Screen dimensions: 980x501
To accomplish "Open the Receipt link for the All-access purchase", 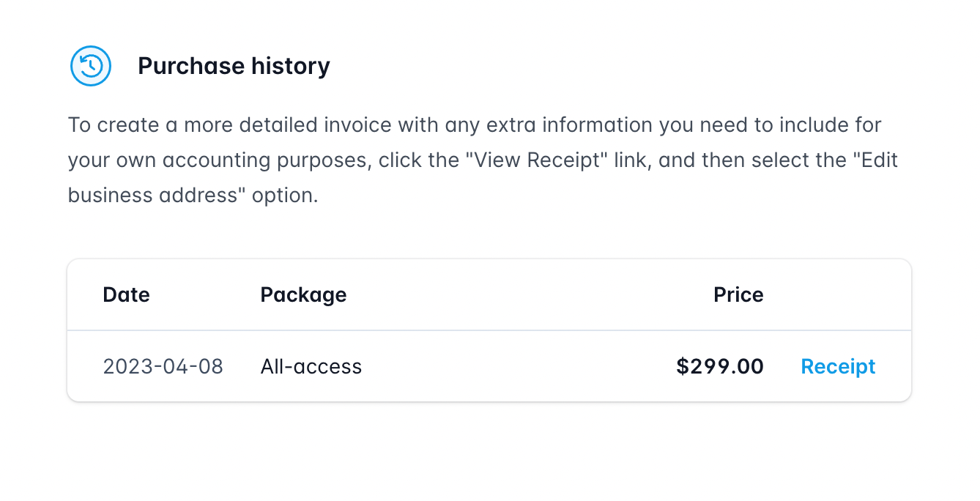I will tap(838, 366).
